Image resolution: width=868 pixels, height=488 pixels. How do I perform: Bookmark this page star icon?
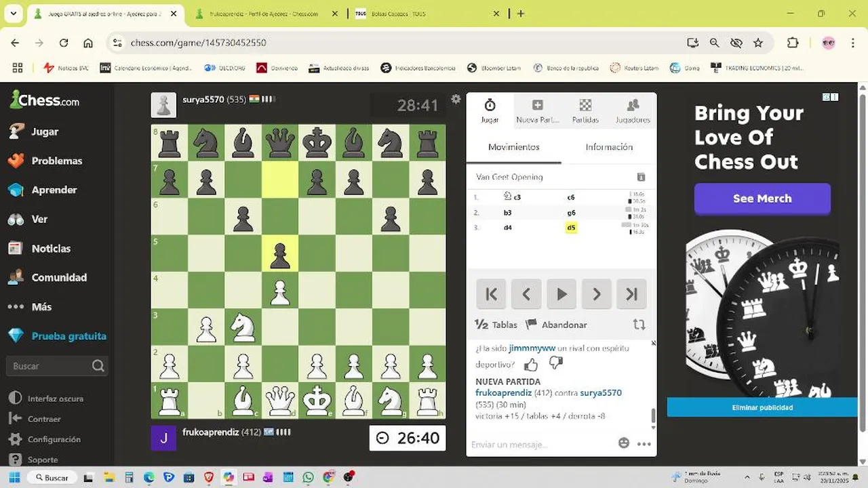pyautogui.click(x=758, y=43)
